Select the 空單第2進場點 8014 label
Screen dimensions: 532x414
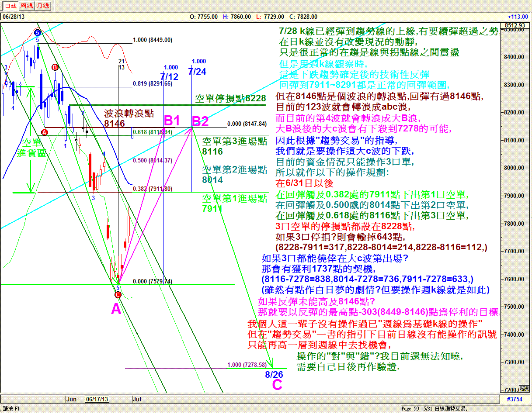click(234, 175)
